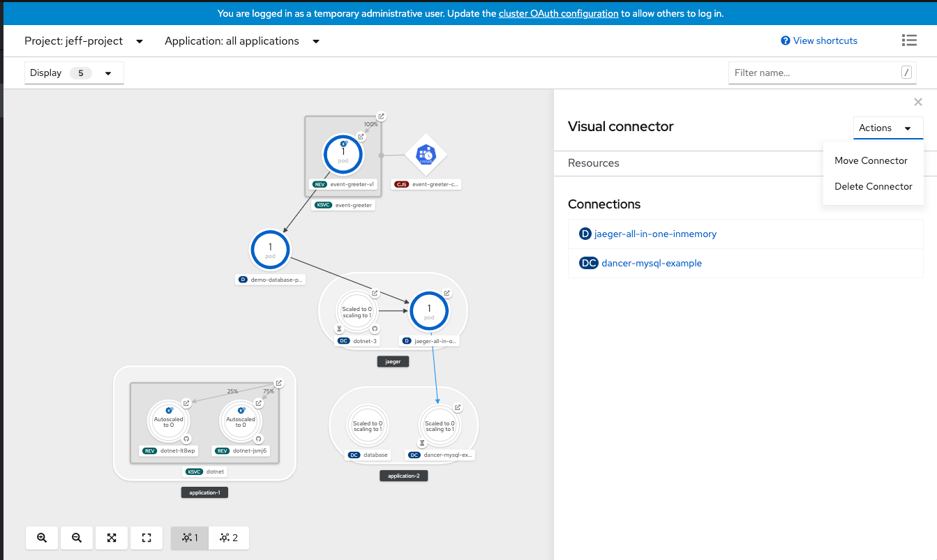Collapse the Actions dropdown

(x=888, y=128)
